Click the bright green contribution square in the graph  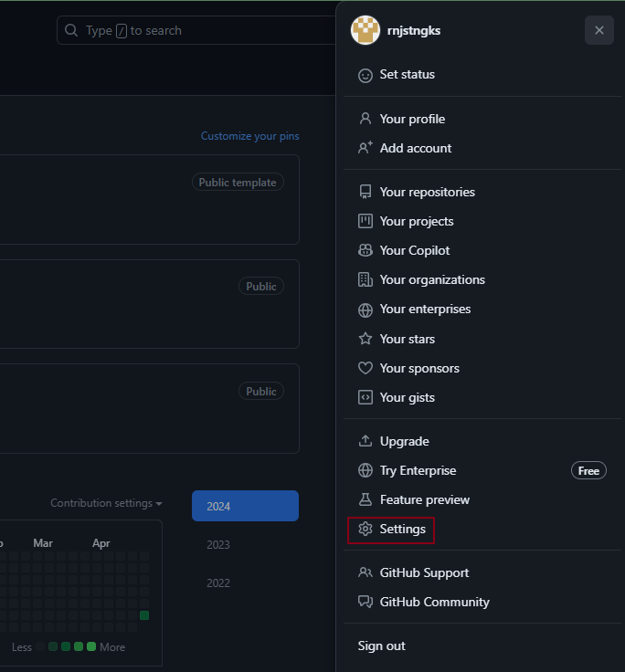144,615
